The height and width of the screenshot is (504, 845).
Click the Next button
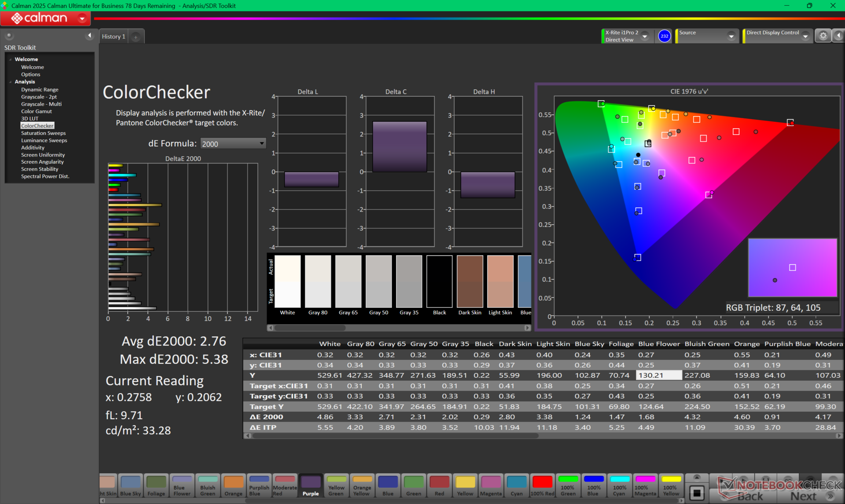(803, 496)
